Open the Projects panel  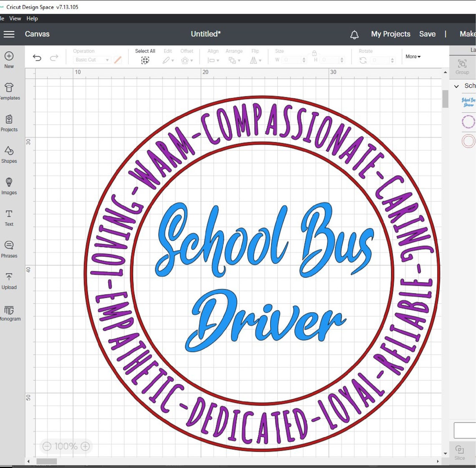[9, 123]
